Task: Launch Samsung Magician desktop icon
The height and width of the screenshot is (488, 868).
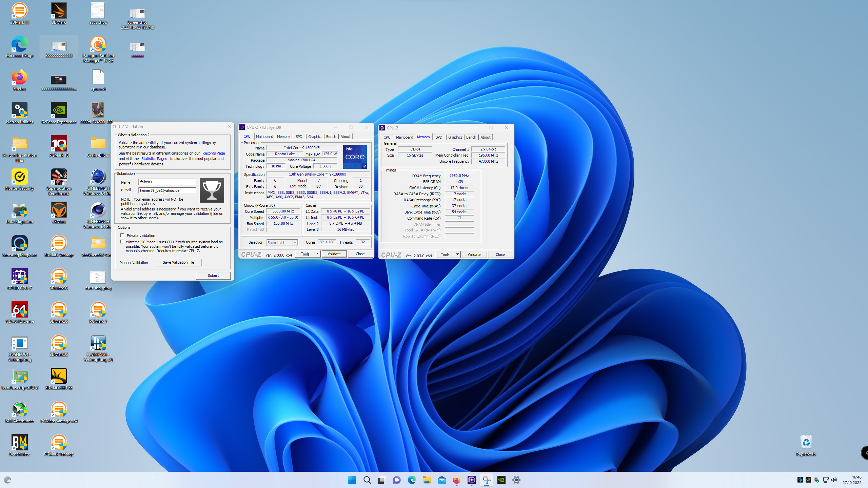Action: pos(19,246)
